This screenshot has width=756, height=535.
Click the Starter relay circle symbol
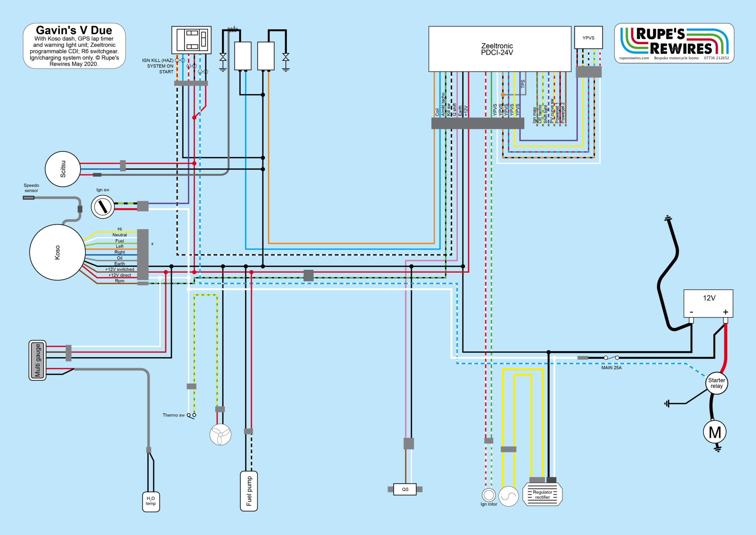tap(717, 383)
